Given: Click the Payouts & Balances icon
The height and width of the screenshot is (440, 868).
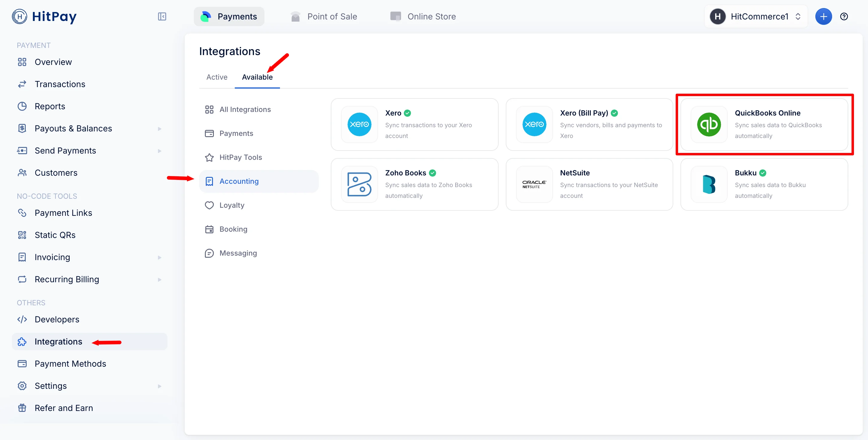Looking at the screenshot, I should pyautogui.click(x=22, y=128).
